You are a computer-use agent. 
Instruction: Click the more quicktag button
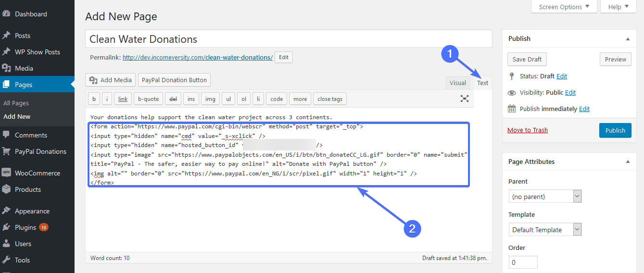tap(300, 99)
